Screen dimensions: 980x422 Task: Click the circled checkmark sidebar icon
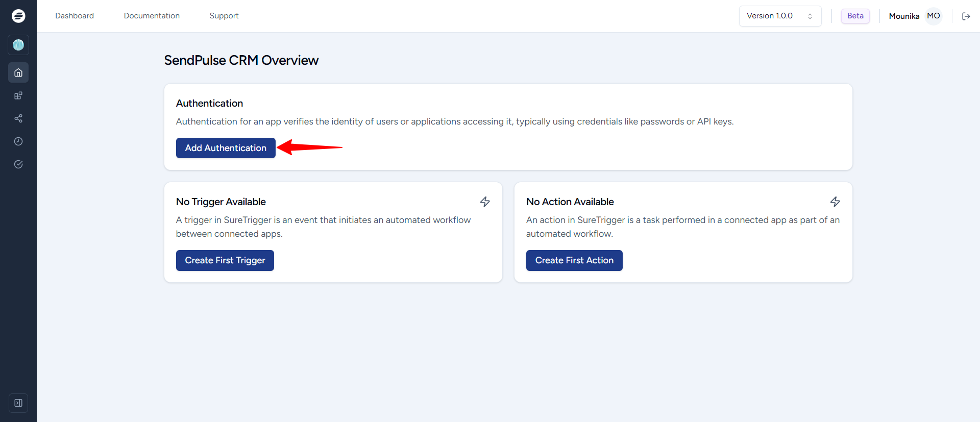(18, 164)
